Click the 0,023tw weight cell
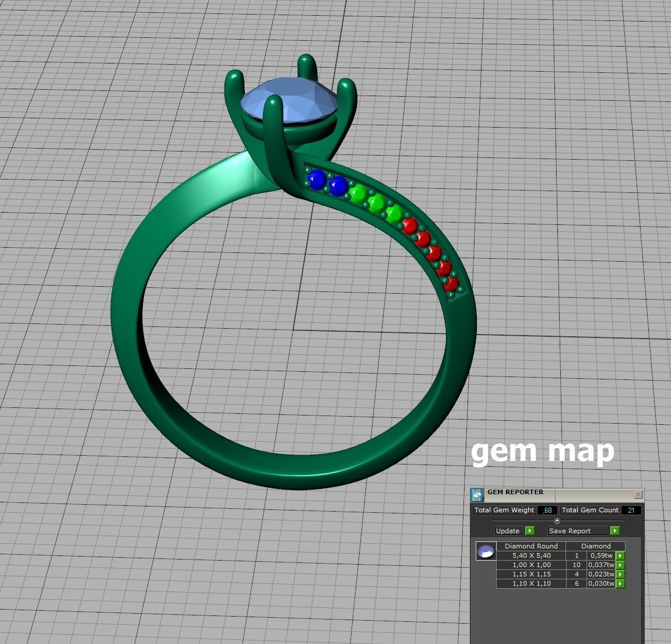This screenshot has height=644, width=671. (x=601, y=574)
